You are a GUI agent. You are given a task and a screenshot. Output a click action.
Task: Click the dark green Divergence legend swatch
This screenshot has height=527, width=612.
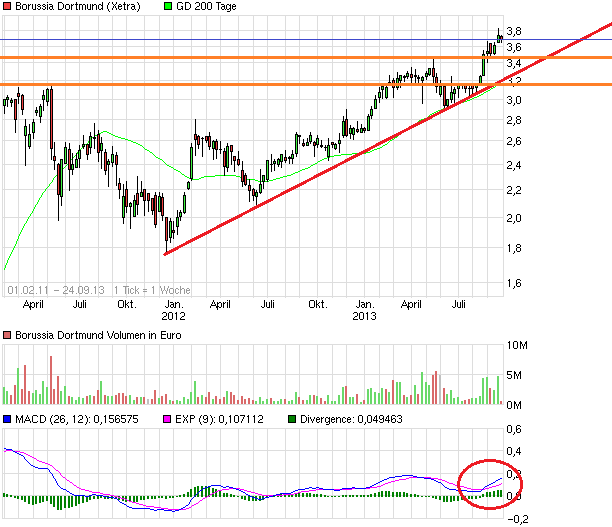tap(292, 419)
